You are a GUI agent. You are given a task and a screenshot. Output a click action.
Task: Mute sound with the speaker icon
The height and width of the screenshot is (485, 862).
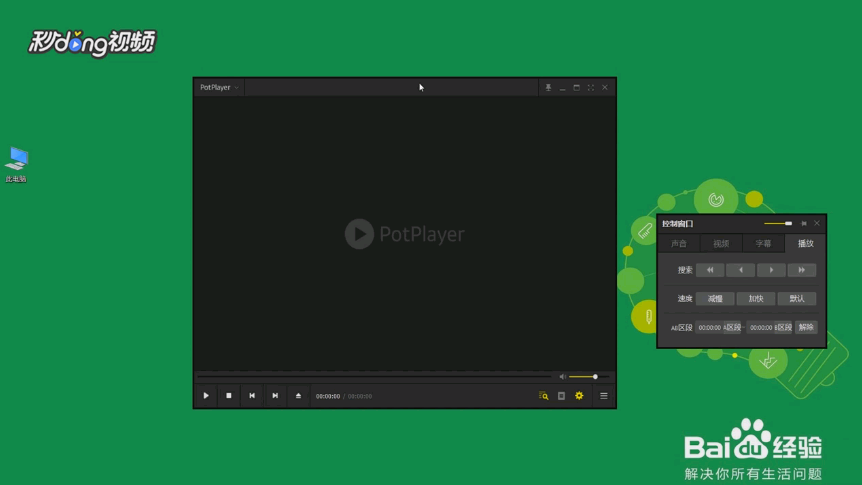tap(562, 377)
